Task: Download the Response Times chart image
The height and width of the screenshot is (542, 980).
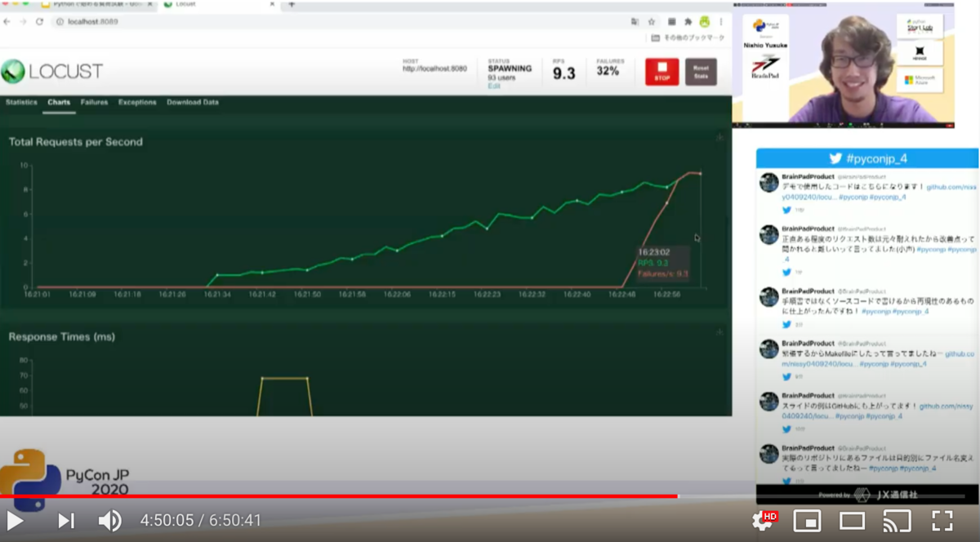Action: point(719,331)
